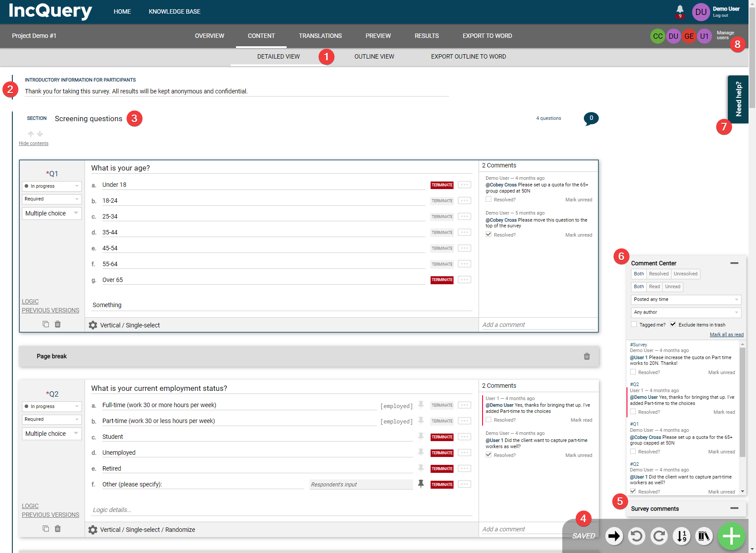
Task: Switch to Outline View
Action: pyautogui.click(x=374, y=56)
